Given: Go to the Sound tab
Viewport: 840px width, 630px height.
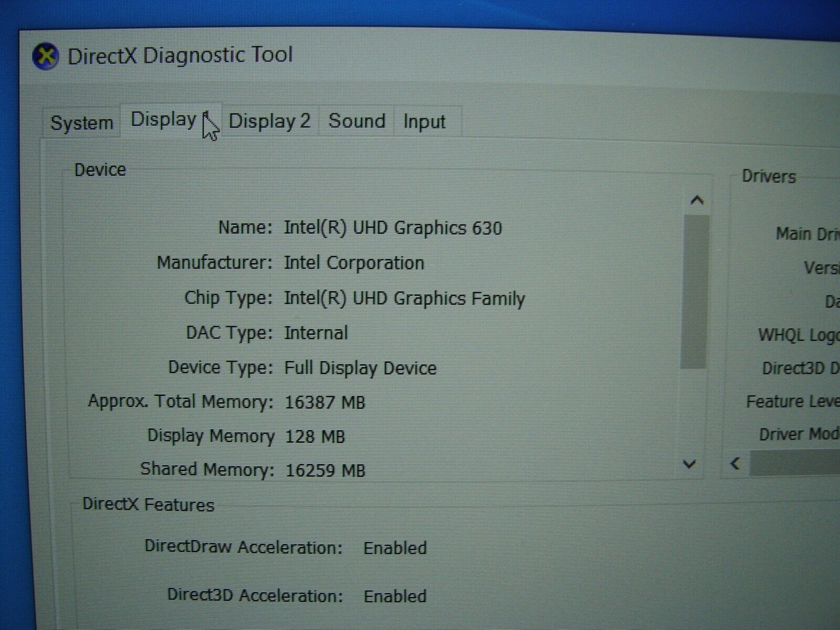Looking at the screenshot, I should pyautogui.click(x=356, y=121).
